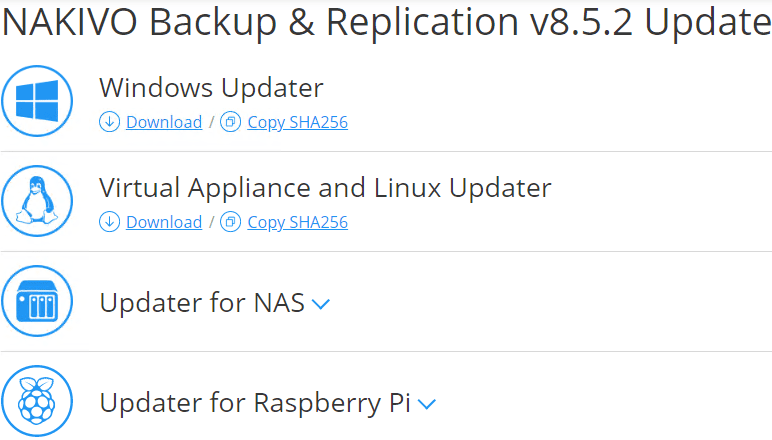Copy SHA256 for the Windows Updater
Screen dimensions: 772x440
297,122
